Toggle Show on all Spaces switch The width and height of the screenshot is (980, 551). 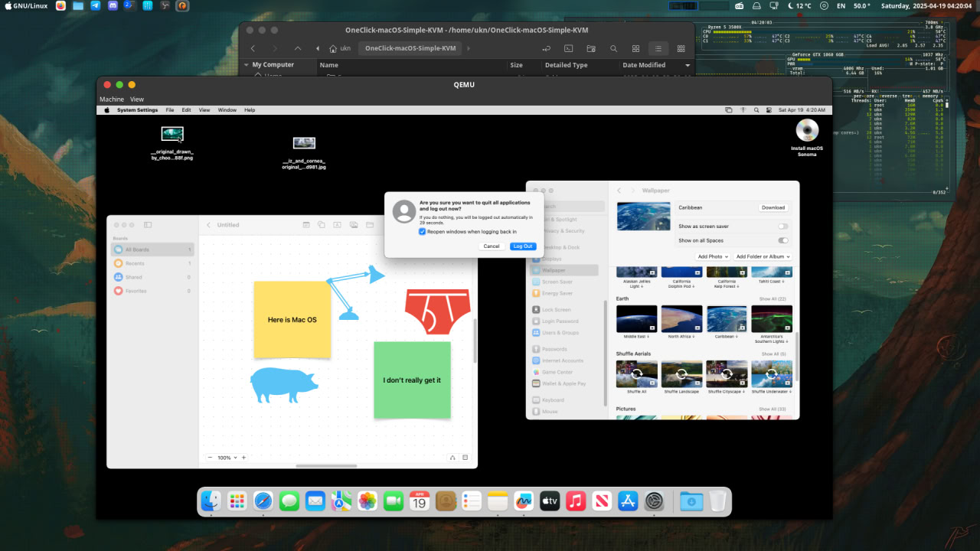pos(782,240)
